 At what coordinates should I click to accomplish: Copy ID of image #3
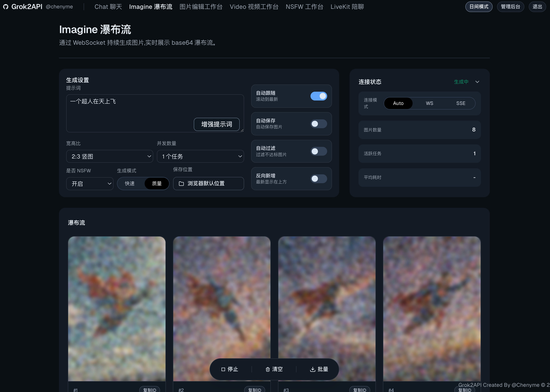pyautogui.click(x=360, y=389)
